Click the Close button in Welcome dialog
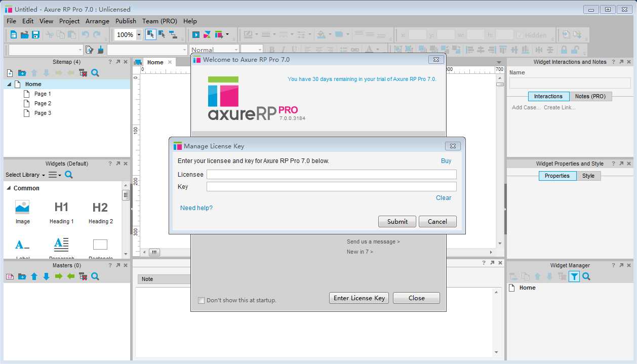 coord(417,298)
